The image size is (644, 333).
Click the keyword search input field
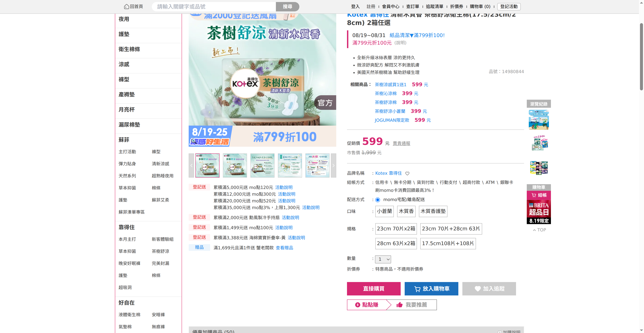(214, 7)
